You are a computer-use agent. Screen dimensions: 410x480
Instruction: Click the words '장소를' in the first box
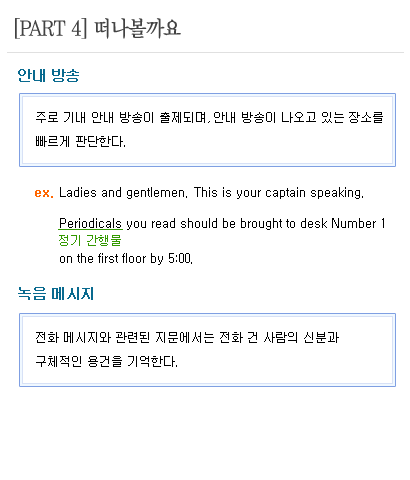(366, 117)
